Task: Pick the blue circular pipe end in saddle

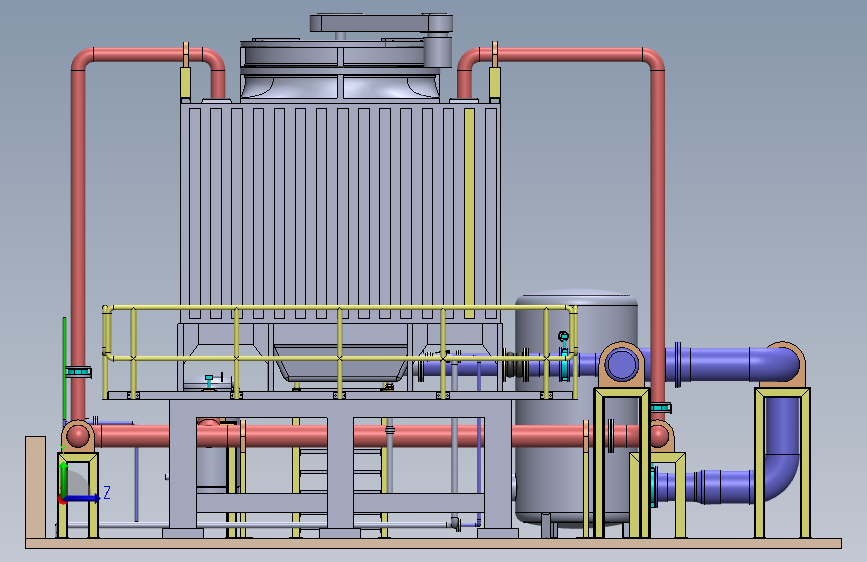Action: coord(621,365)
